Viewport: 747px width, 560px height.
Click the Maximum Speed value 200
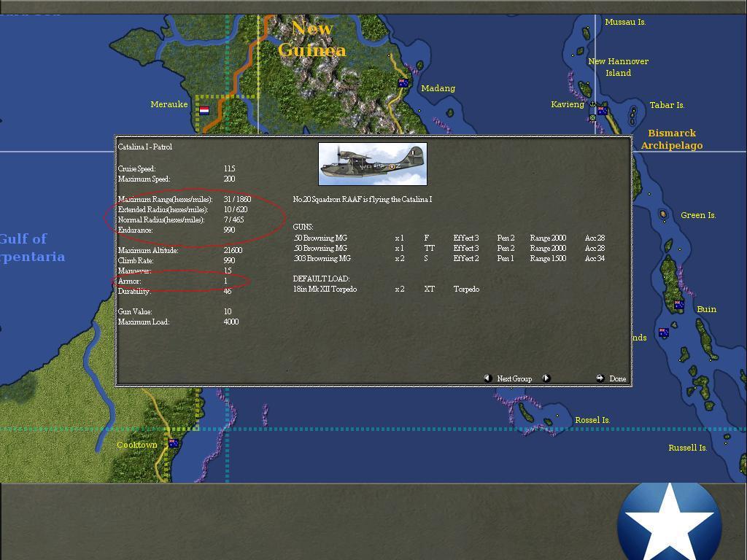click(229, 179)
